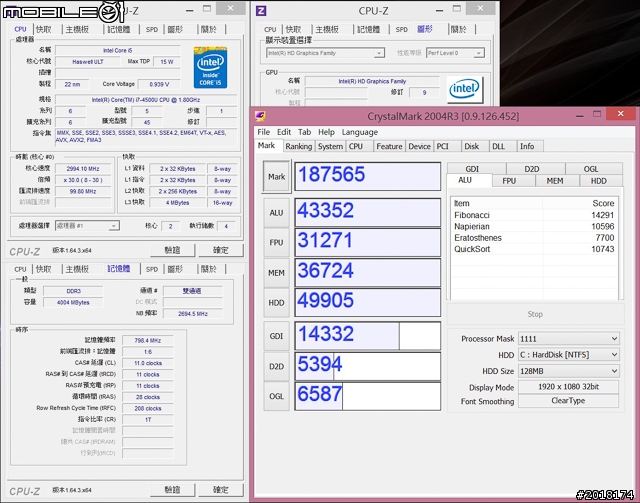Image resolution: width=640 pixels, height=503 pixels.
Task: Select the GDI results tab
Action: (472, 169)
